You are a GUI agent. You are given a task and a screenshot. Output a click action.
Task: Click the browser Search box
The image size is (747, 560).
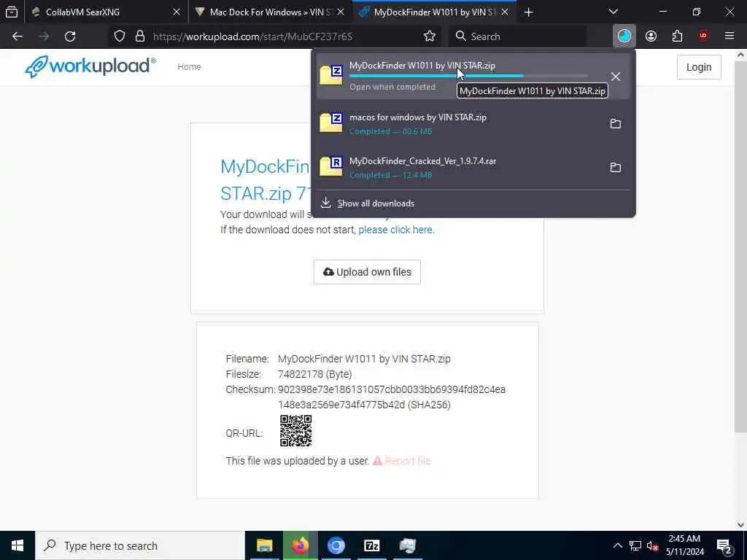pos(518,36)
